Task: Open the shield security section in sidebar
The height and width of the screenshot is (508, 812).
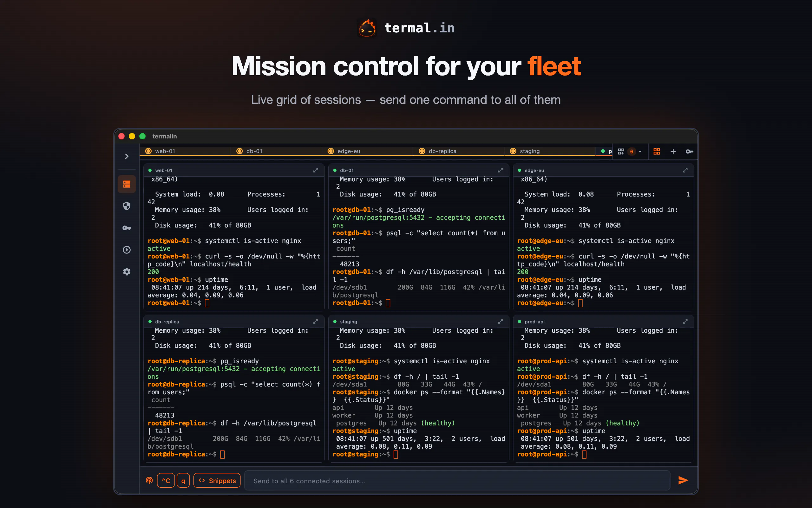Action: pos(127,206)
